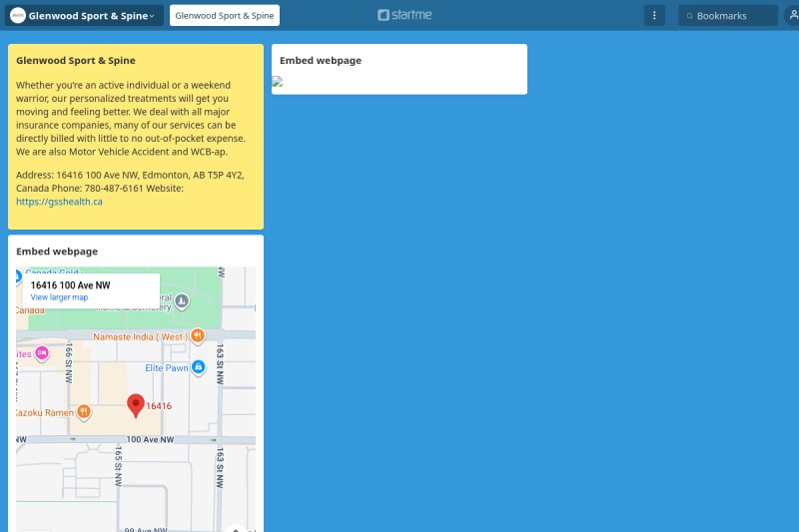The image size is (799, 532).
Task: Click the address paragraph in yellow widget
Action: pos(130,188)
